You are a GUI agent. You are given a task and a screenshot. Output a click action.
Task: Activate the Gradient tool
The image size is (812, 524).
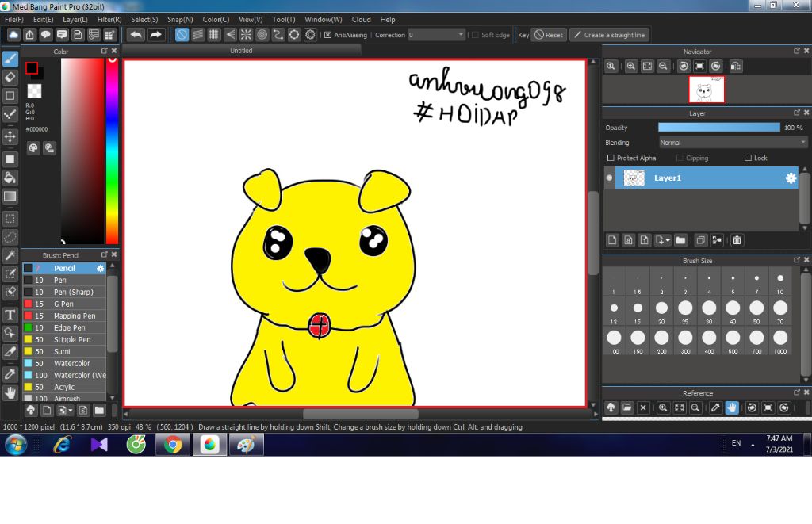pos(10,197)
